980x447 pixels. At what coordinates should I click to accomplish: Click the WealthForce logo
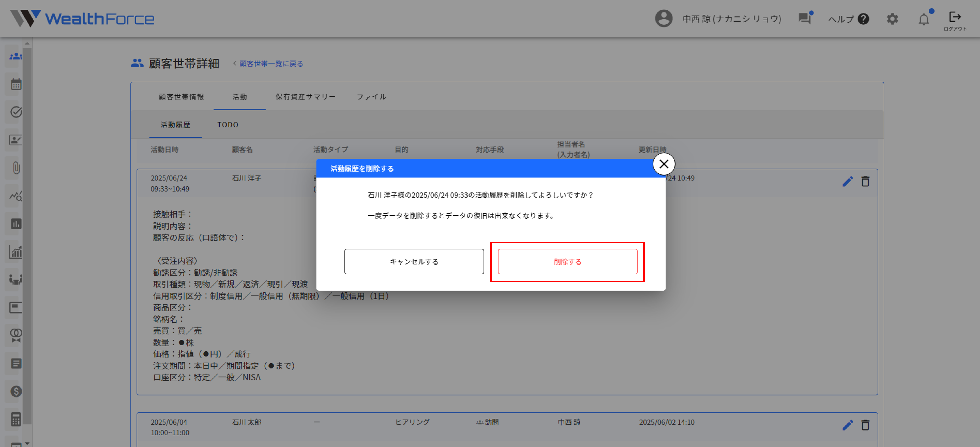pyautogui.click(x=83, y=18)
